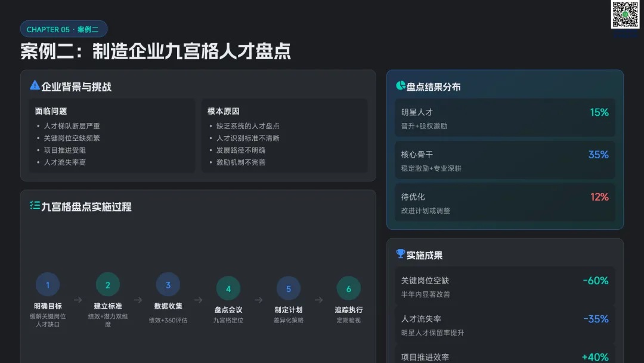This screenshot has height=363, width=644.
Task: Click the 根本原因 heading
Action: pos(224,111)
